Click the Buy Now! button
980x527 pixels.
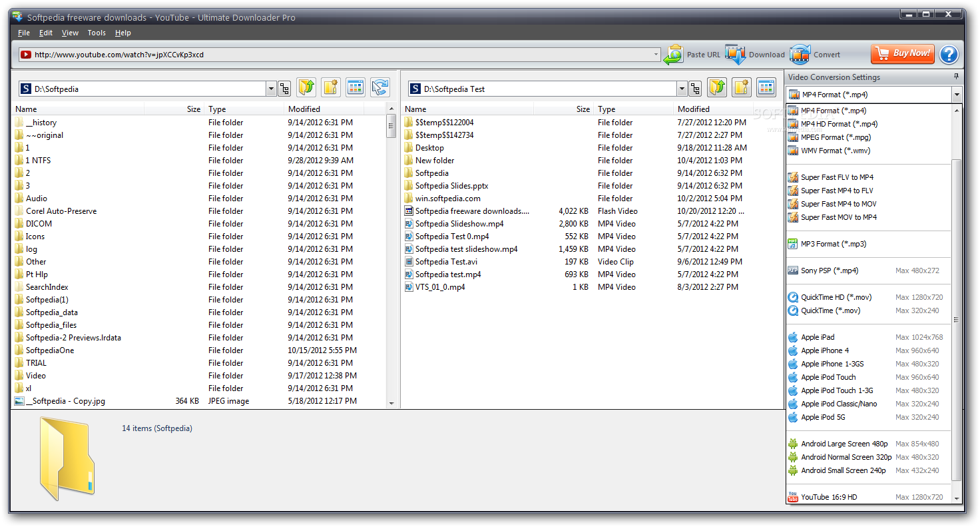[x=903, y=54]
